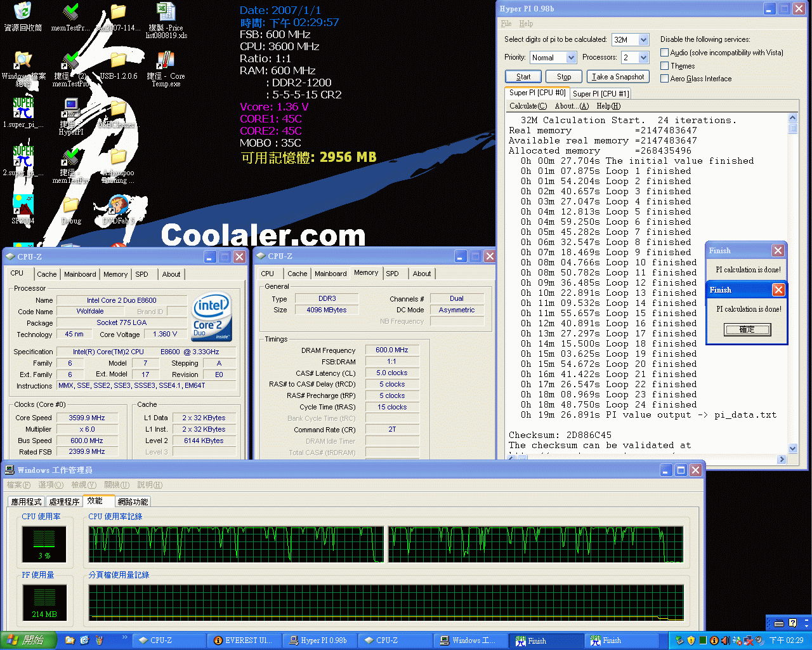Open the san2007-114 folder icon
Image resolution: width=812 pixels, height=650 pixels.
pyautogui.click(x=119, y=17)
